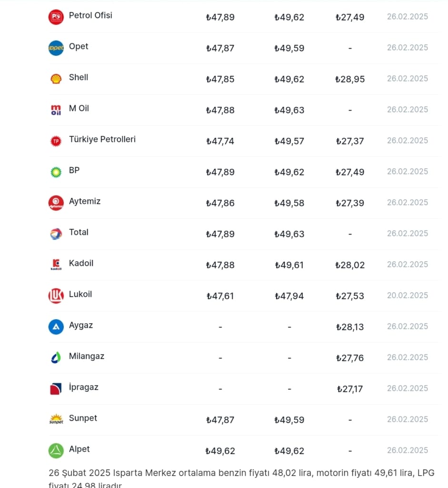This screenshot has height=488, width=448.
Task: Click the İpragaz logo icon
Action: [56, 389]
